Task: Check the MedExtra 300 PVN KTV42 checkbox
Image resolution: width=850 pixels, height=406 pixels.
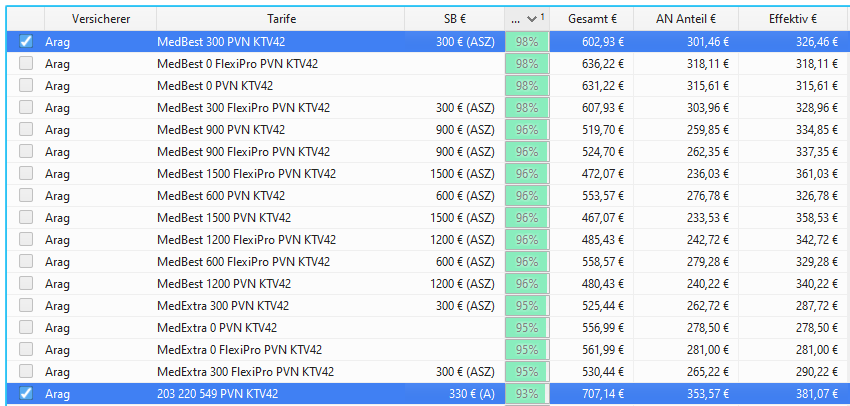Action: pyautogui.click(x=25, y=305)
